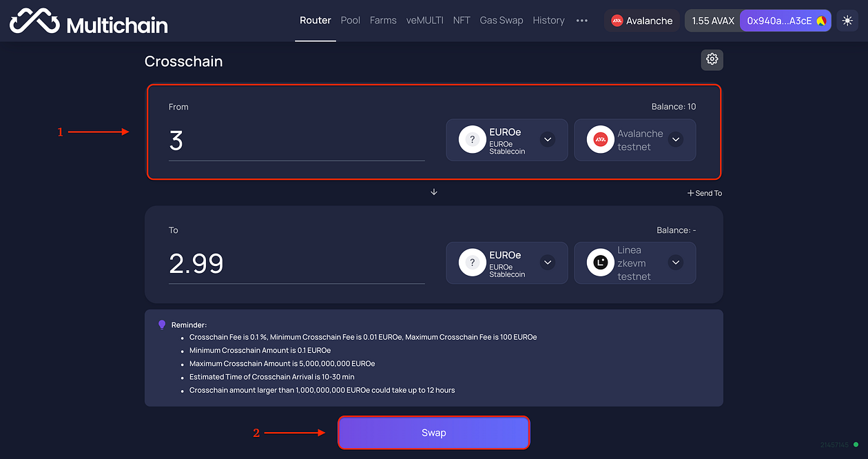The width and height of the screenshot is (868, 459).
Task: Click the Minimum Crosschain Amount reminder line
Action: (x=260, y=350)
